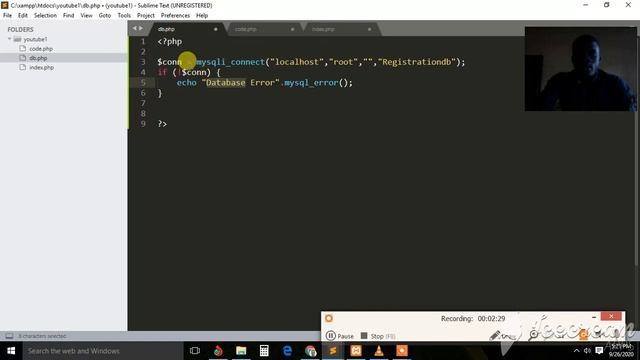Click line number 9 in gutter
Screen dimensions: 640x360
click(x=143, y=124)
